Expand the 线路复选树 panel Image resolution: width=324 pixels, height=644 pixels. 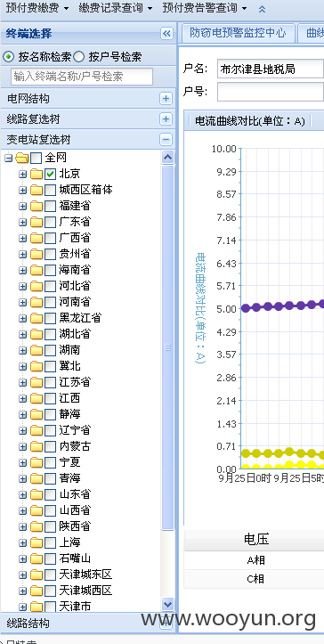point(166,119)
